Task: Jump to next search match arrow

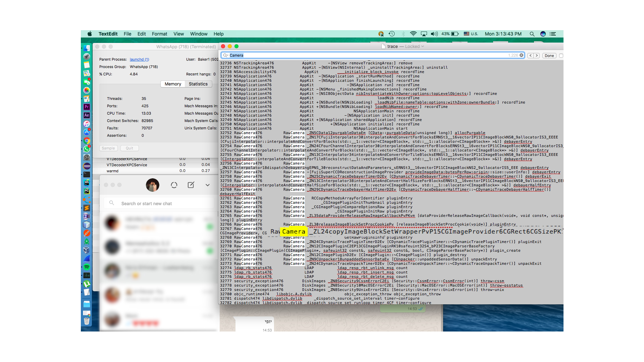Action: tap(537, 56)
